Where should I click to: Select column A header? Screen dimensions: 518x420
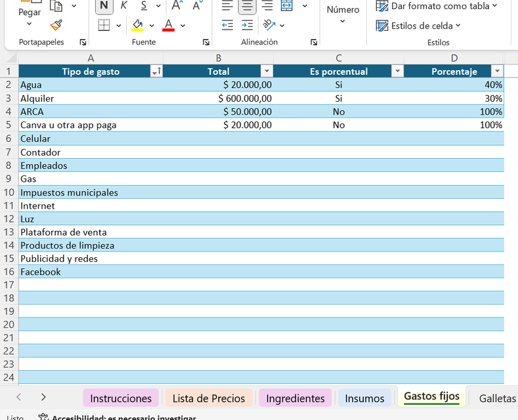pos(91,58)
